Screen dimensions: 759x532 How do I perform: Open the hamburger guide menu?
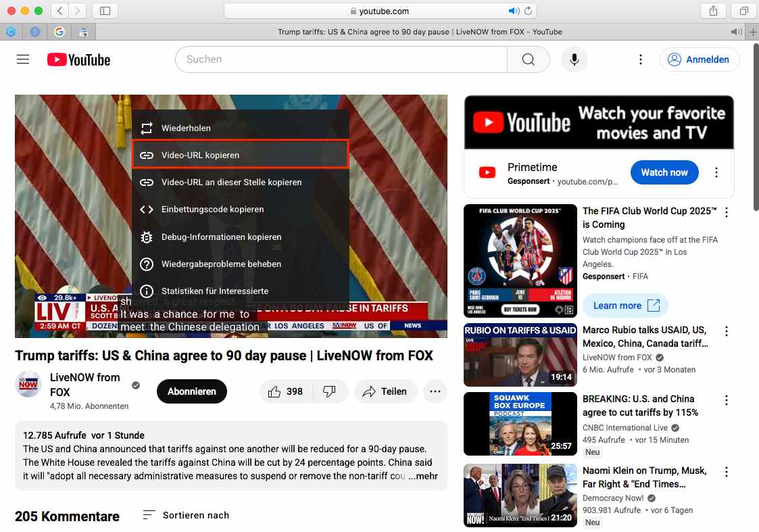tap(22, 59)
